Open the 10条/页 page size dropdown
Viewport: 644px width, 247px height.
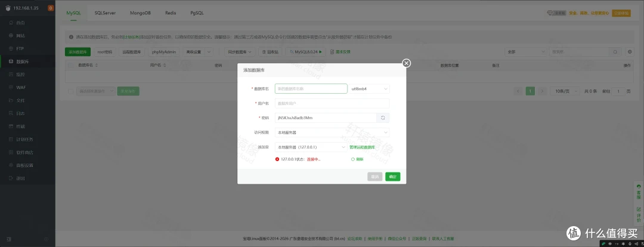coord(565,91)
